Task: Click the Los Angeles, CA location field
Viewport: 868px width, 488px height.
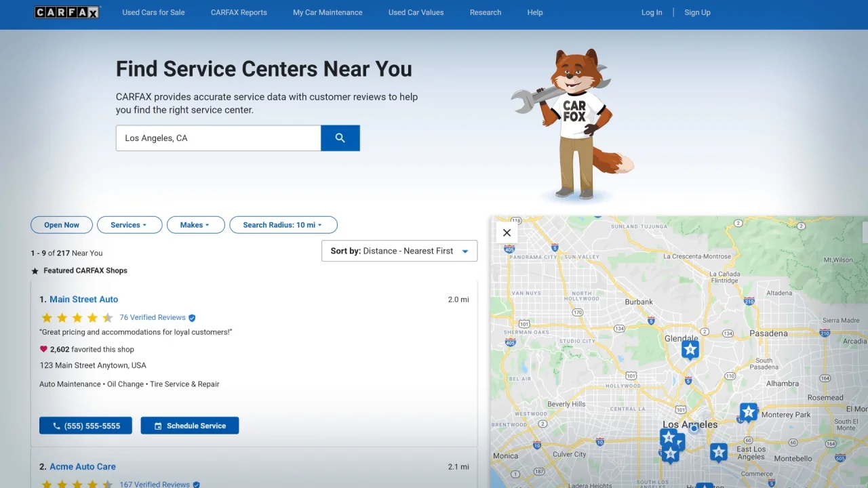Action: pyautogui.click(x=218, y=138)
